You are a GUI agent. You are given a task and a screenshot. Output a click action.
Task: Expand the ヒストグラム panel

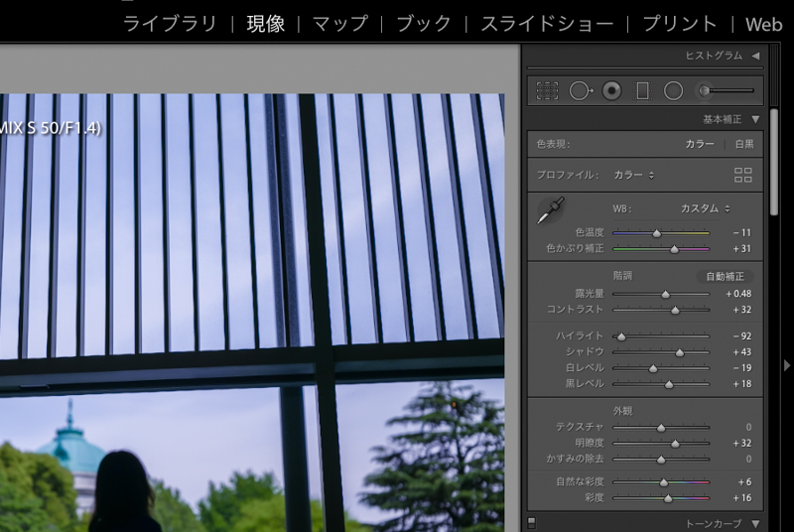click(x=755, y=56)
